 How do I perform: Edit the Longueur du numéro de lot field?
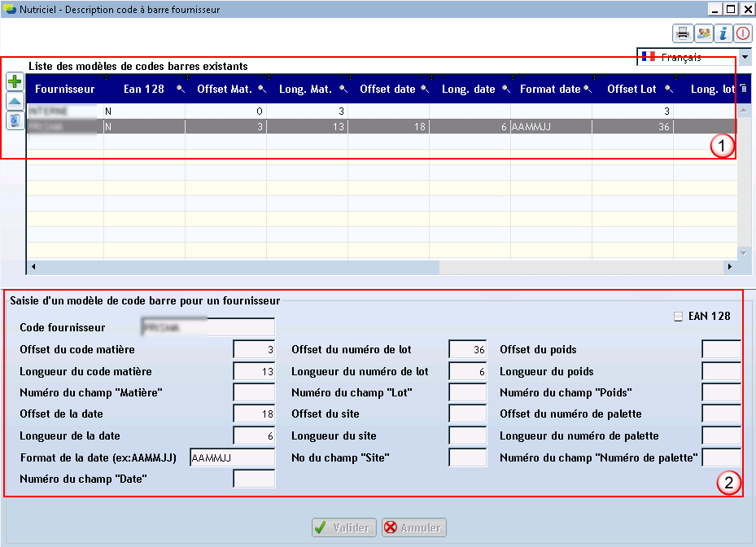(x=468, y=371)
